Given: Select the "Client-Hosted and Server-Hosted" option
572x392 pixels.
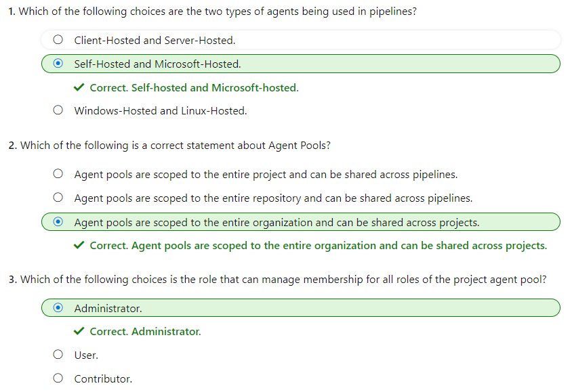Looking at the screenshot, I should (x=58, y=39).
